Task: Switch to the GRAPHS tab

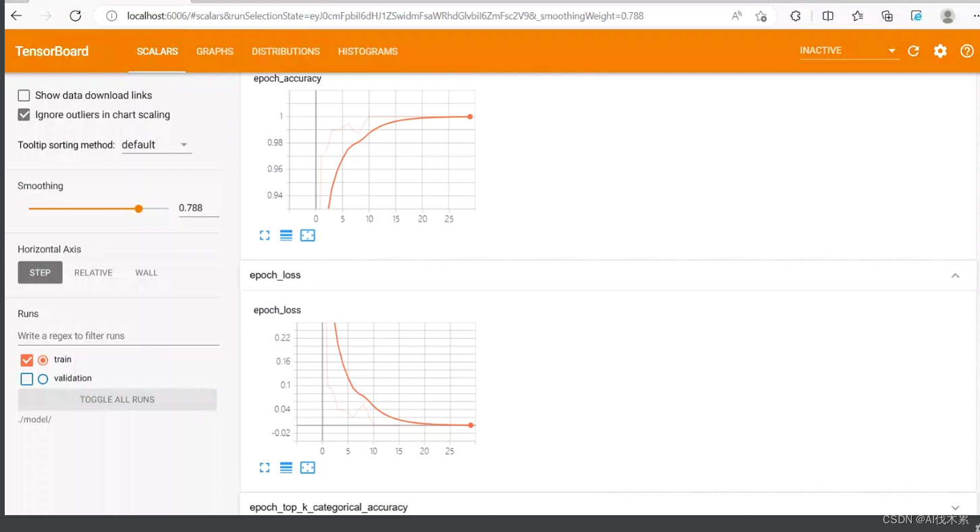Action: point(215,51)
